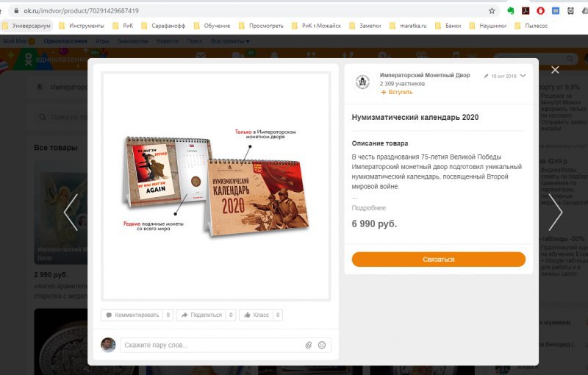Click the Императорский Монетный Двор group avatar
Screen dimensions: 588x375
tap(362, 82)
